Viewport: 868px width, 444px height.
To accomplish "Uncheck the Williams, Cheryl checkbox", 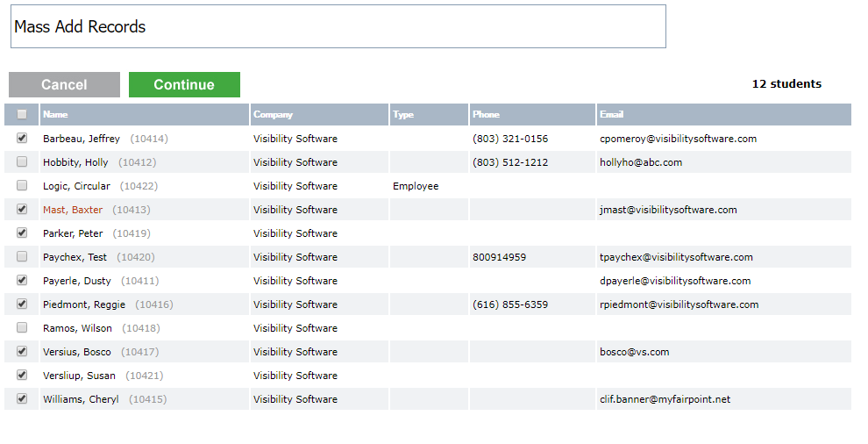I will [22, 398].
